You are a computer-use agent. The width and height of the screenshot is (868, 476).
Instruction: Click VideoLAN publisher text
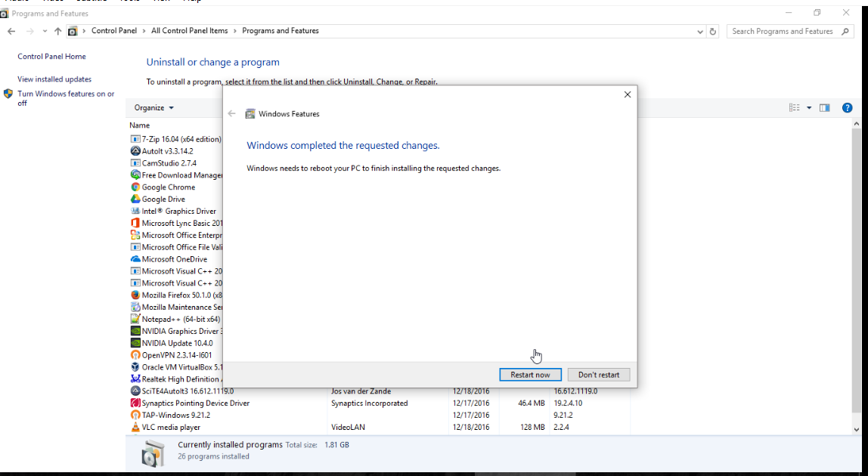click(348, 428)
